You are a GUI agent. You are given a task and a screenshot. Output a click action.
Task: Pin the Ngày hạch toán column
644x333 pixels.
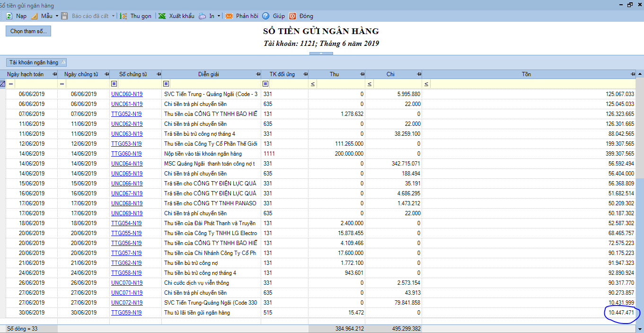click(x=54, y=74)
